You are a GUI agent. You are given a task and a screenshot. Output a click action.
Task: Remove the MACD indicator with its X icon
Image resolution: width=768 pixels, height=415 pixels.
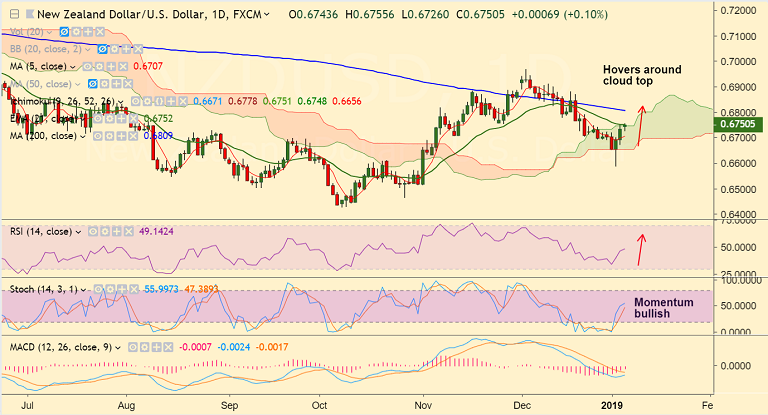point(168,347)
